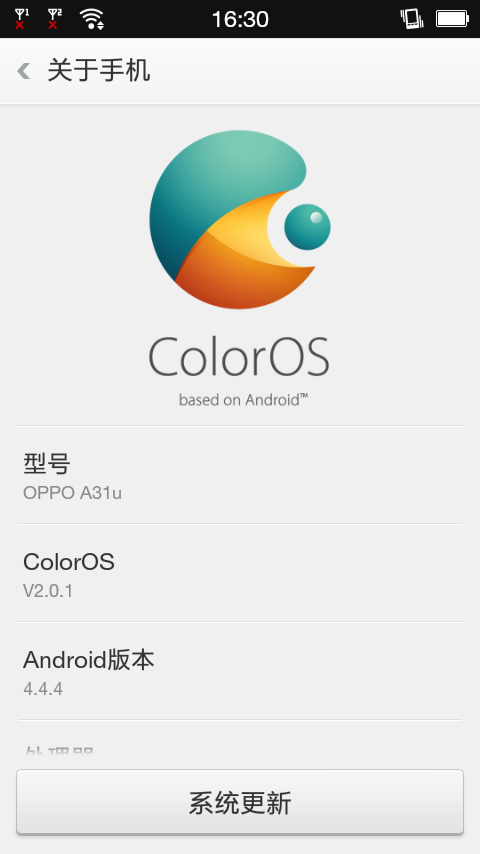Tap the vibrate mode status icon
Screen dimensions: 480x854
click(412, 19)
